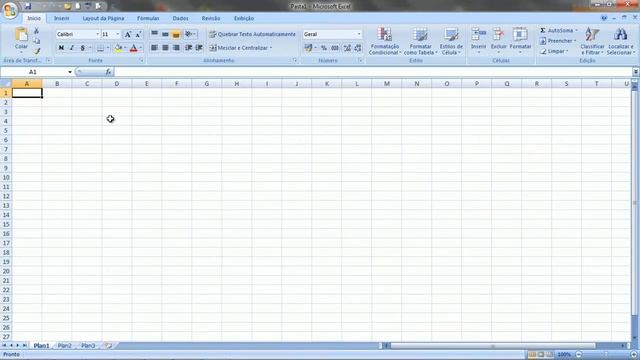This screenshot has width=640, height=360.
Task: Align text left
Action: [155, 48]
